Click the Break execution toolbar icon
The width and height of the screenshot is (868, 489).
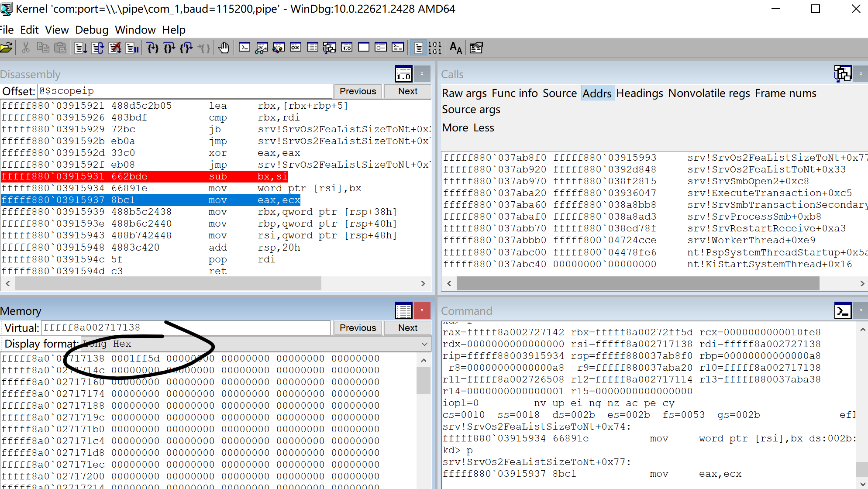[132, 48]
